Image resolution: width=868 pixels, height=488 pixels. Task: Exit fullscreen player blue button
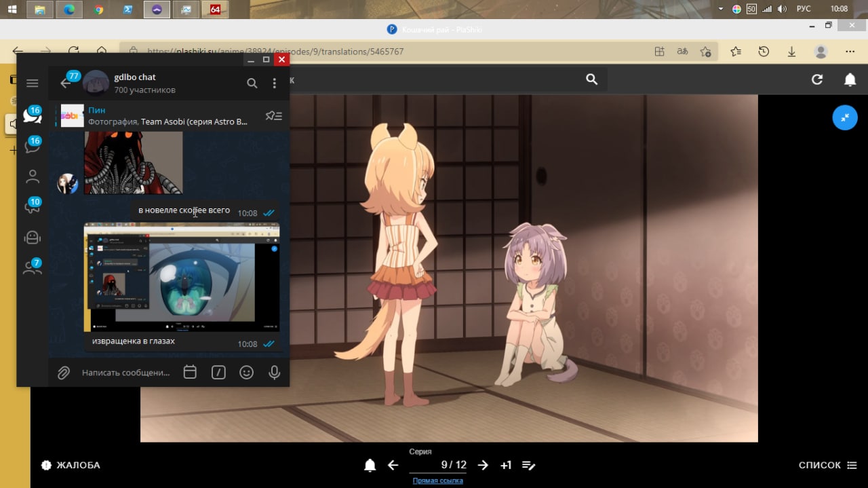(x=845, y=117)
